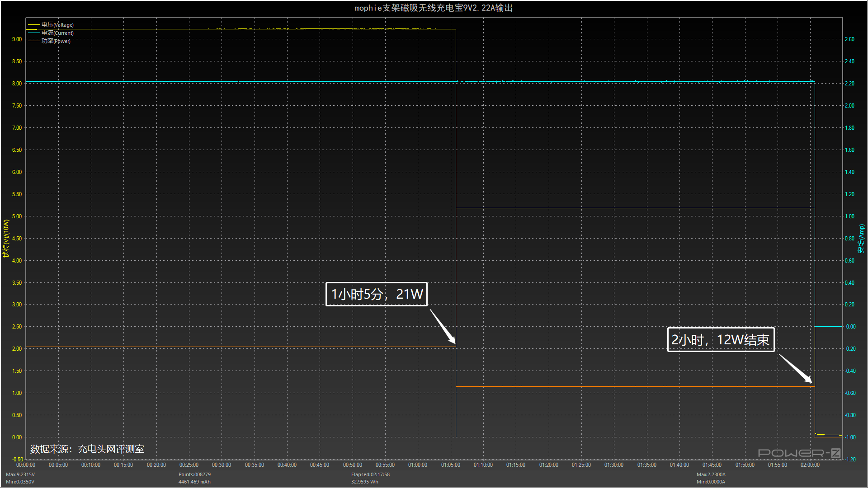The width and height of the screenshot is (868, 488).
Task: Click the 安培(Amp) right axis label
Action: point(861,239)
